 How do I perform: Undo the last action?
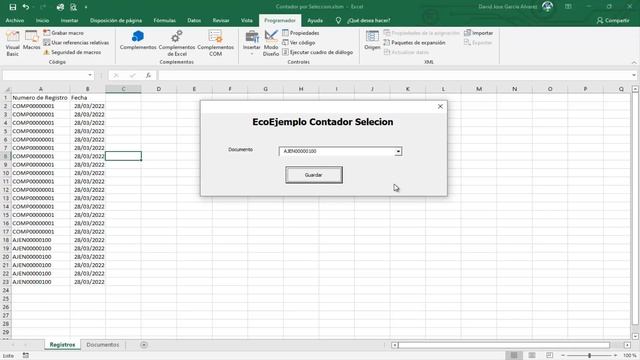pyautogui.click(x=26, y=7)
